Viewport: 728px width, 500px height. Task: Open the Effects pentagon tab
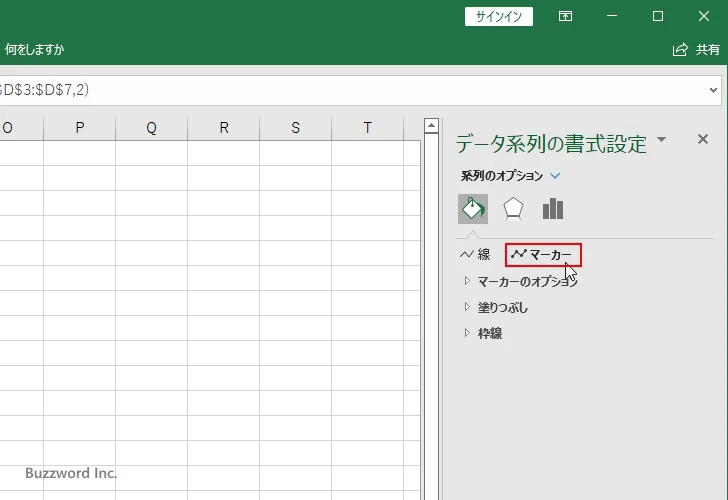(513, 209)
